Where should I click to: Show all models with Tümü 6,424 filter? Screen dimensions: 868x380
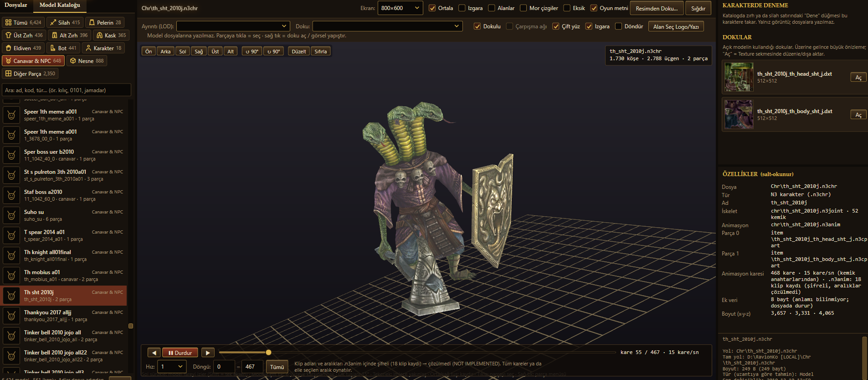[23, 22]
